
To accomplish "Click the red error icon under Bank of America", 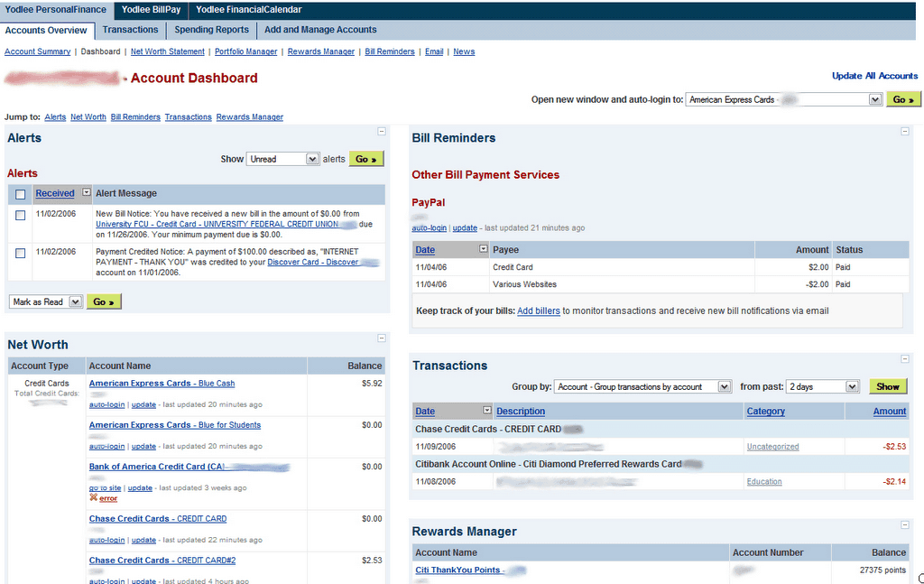I will [x=93, y=498].
